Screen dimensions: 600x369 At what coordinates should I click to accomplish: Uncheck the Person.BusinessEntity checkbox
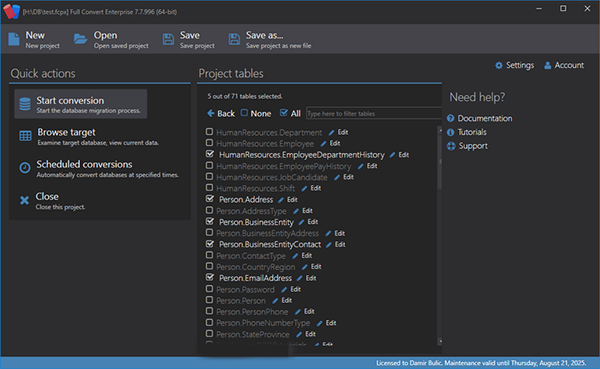209,221
